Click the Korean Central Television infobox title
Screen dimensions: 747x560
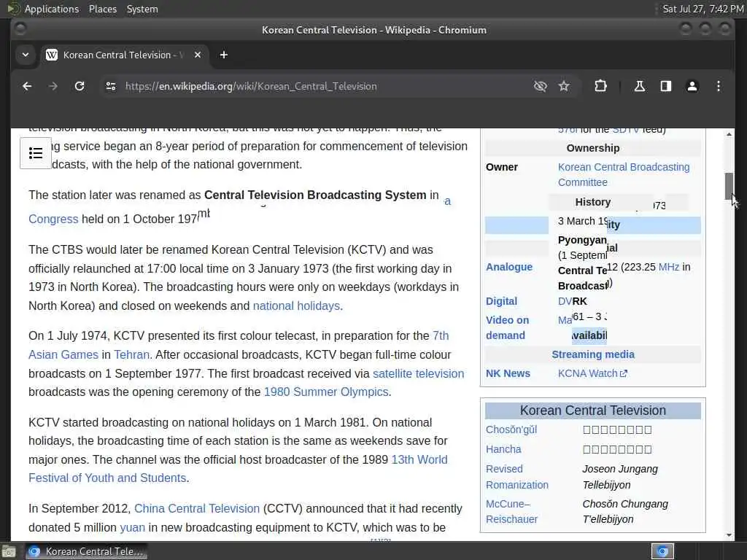click(x=593, y=411)
